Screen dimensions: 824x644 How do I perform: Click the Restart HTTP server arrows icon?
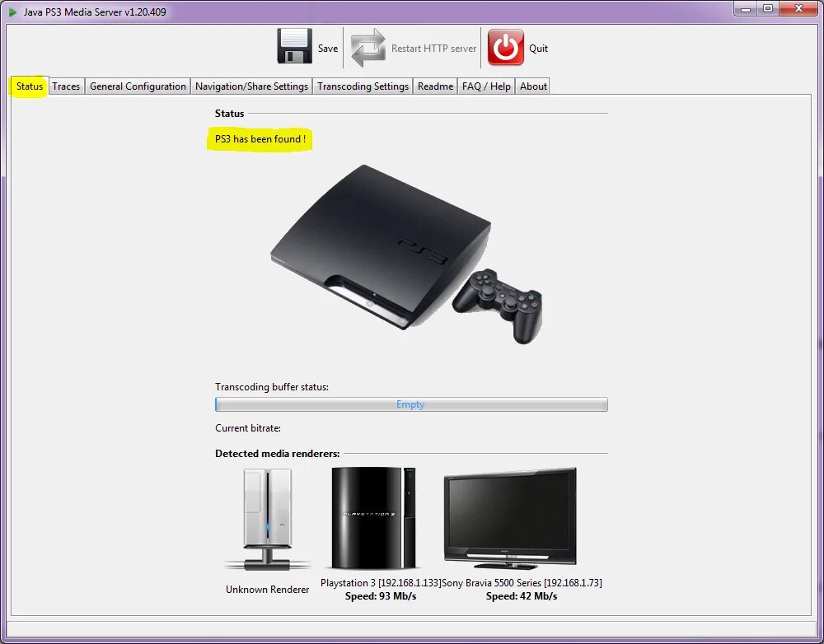click(368, 47)
